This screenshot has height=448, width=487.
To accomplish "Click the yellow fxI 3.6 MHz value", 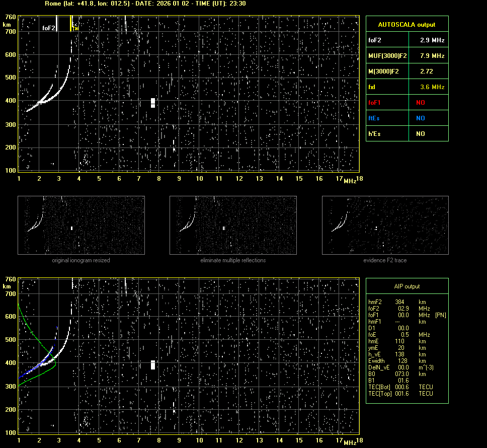I will [432, 87].
